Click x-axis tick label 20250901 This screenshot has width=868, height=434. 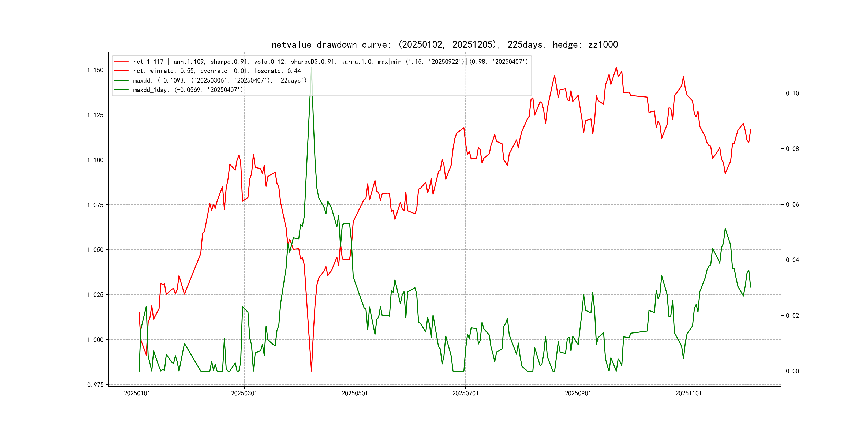578,393
